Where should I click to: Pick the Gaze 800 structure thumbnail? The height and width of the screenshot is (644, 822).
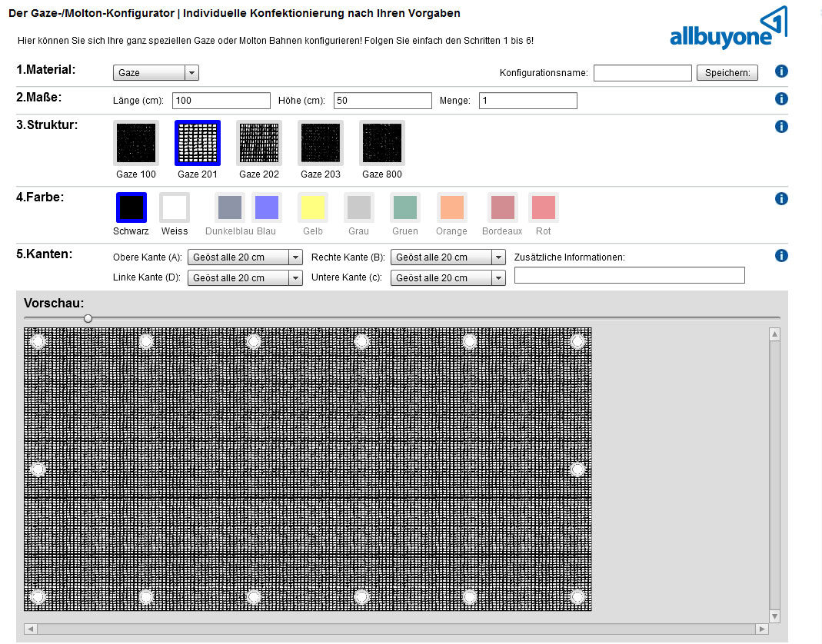(382, 143)
